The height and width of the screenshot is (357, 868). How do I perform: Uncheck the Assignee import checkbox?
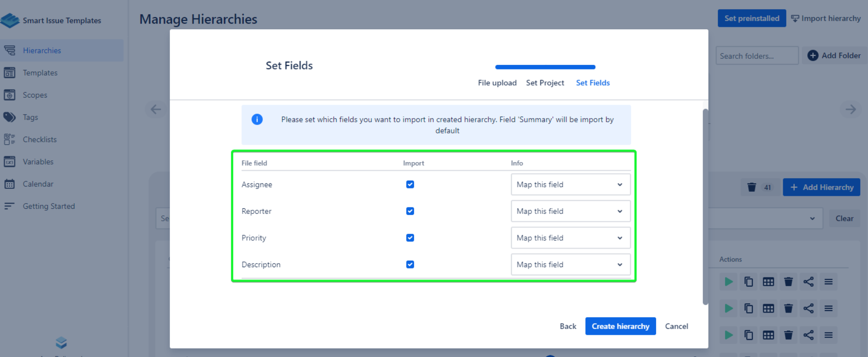coord(410,184)
